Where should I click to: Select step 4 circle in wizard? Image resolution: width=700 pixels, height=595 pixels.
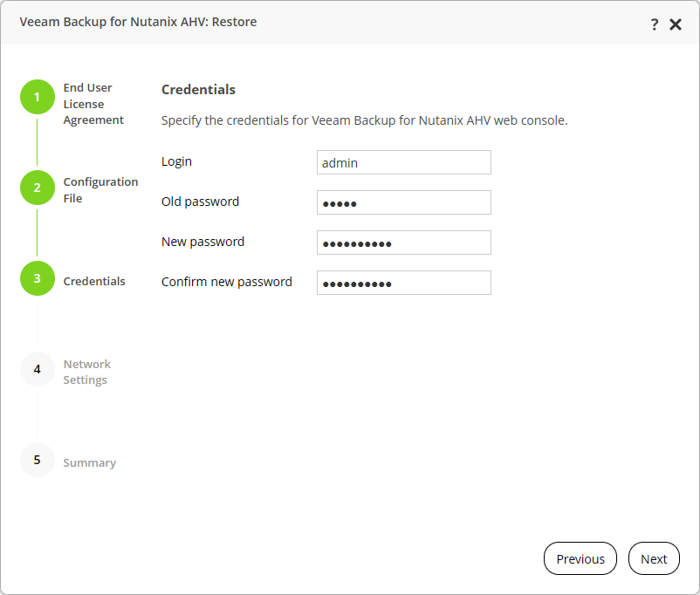tap(38, 369)
